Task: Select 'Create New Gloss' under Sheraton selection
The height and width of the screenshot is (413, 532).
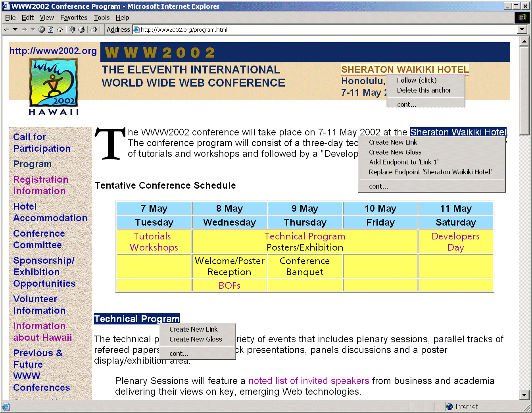Action: tap(395, 152)
